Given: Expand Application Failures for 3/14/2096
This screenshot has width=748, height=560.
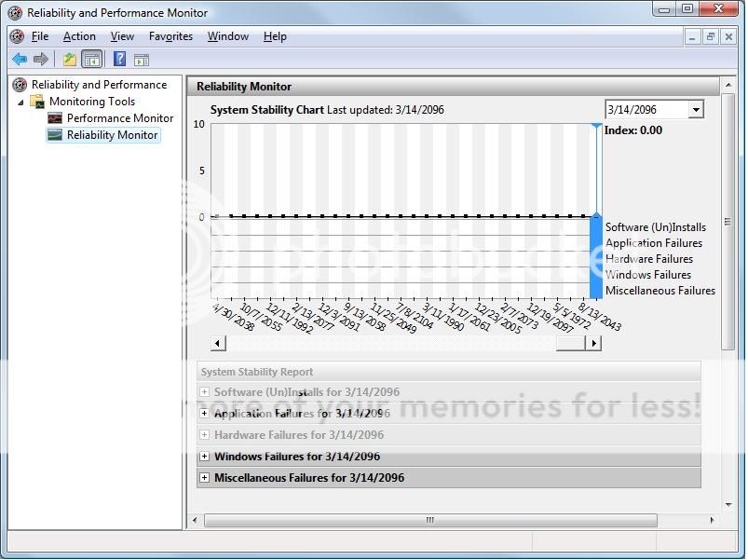Looking at the screenshot, I should pyautogui.click(x=205, y=414).
